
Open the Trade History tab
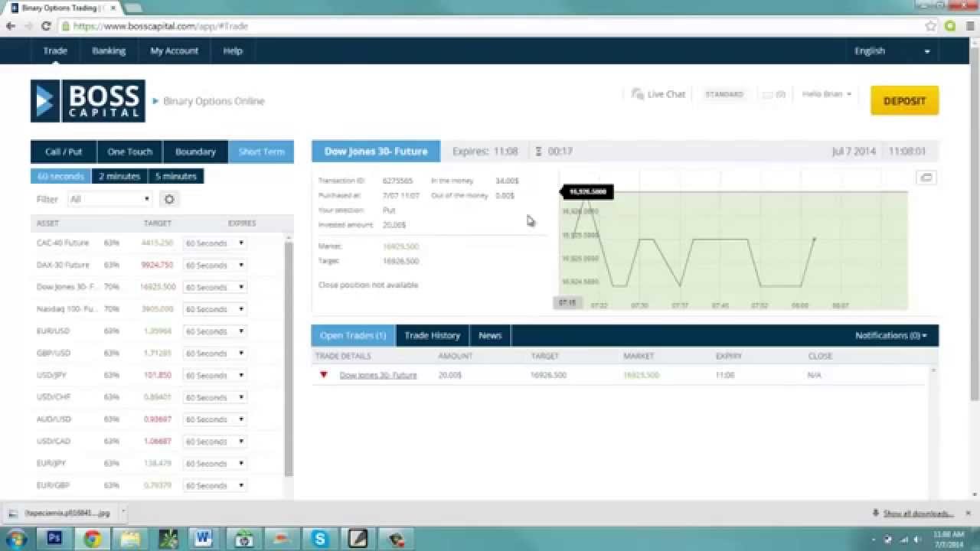(432, 335)
